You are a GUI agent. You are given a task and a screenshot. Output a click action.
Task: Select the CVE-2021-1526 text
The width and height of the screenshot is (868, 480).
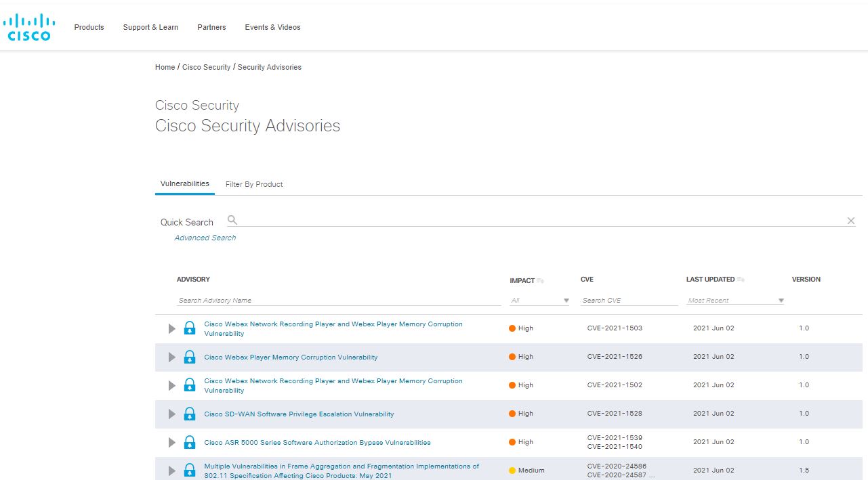click(x=615, y=357)
